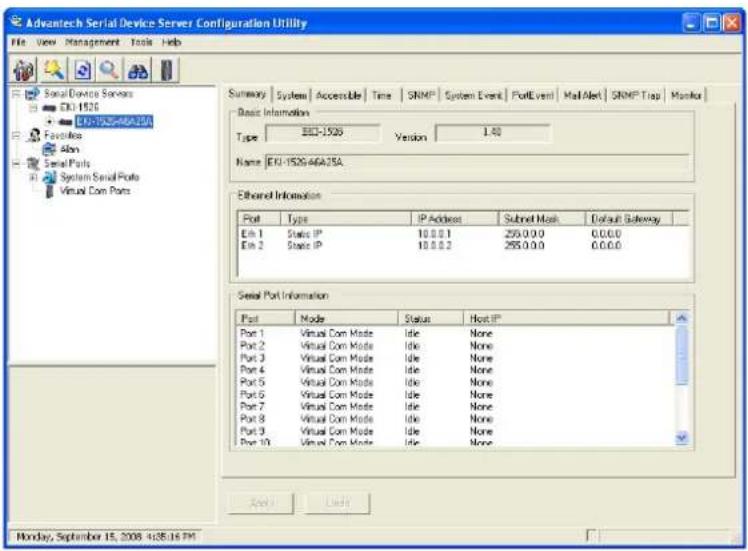Go to the SNMP tab
The width and height of the screenshot is (748, 551).
pyautogui.click(x=421, y=95)
